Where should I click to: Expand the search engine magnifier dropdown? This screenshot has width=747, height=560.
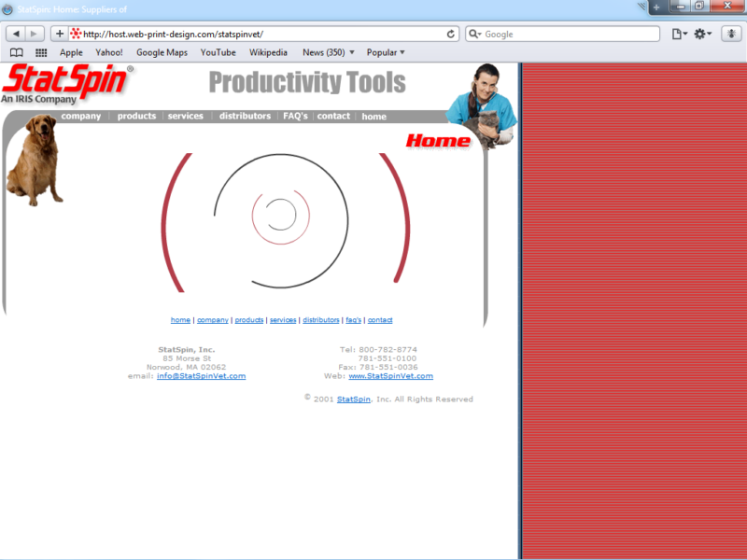(x=475, y=34)
